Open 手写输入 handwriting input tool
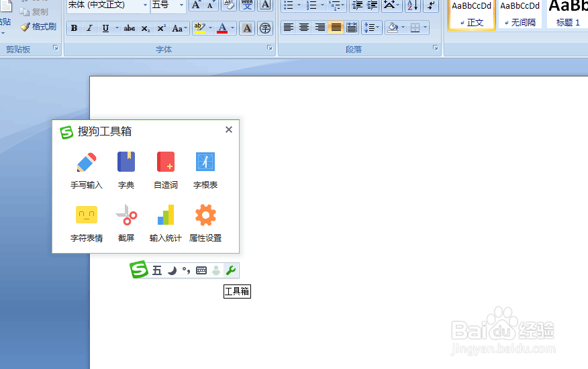This screenshot has width=588, height=369. (x=86, y=170)
